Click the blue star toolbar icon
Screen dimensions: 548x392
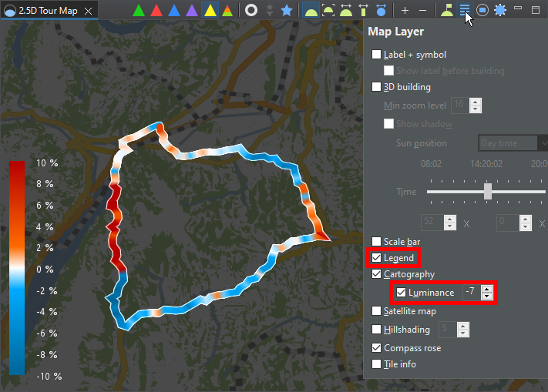(x=287, y=11)
